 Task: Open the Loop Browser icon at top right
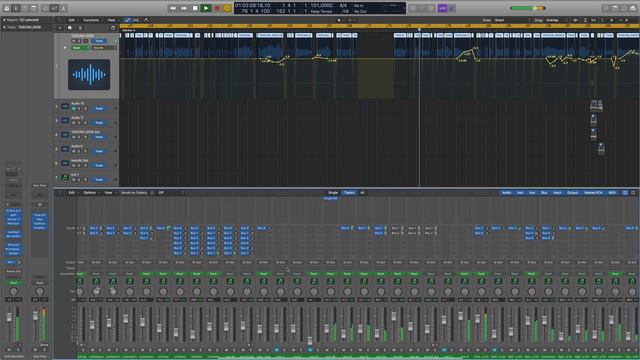(624, 8)
